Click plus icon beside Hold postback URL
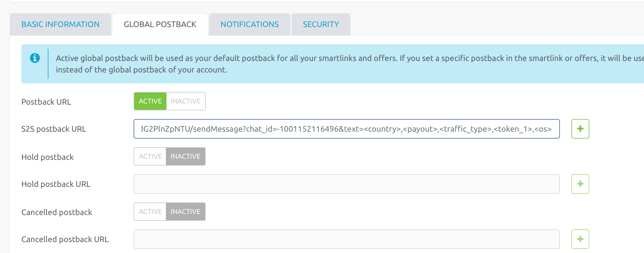This screenshot has width=644, height=253. click(x=580, y=184)
